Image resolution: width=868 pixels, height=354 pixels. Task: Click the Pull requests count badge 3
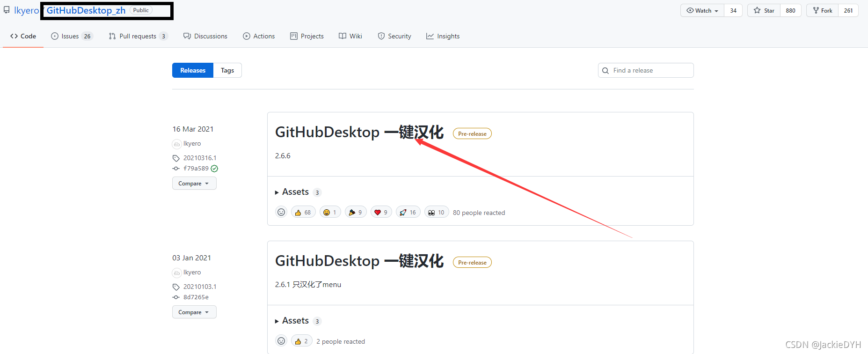[x=163, y=36]
